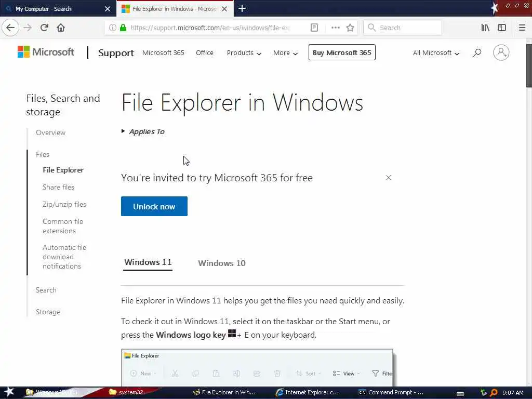The width and height of the screenshot is (532, 399).
Task: Select Files in the sidebar
Action: [x=43, y=154]
